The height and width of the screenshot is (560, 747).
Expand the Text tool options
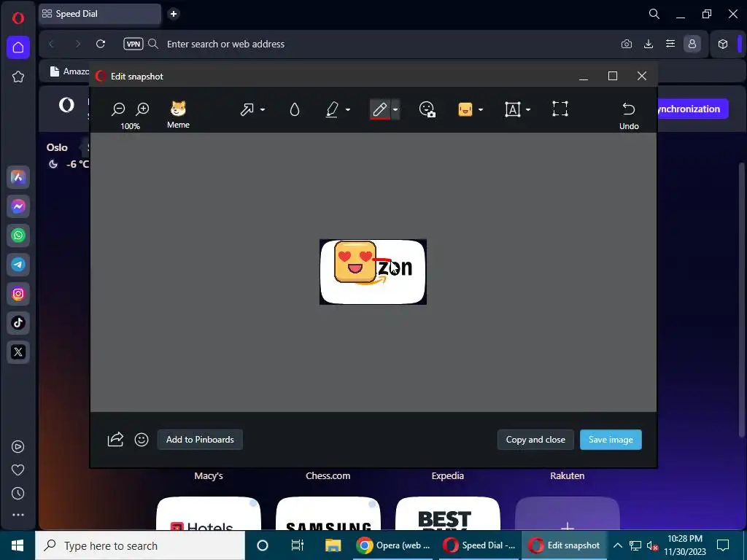click(528, 109)
